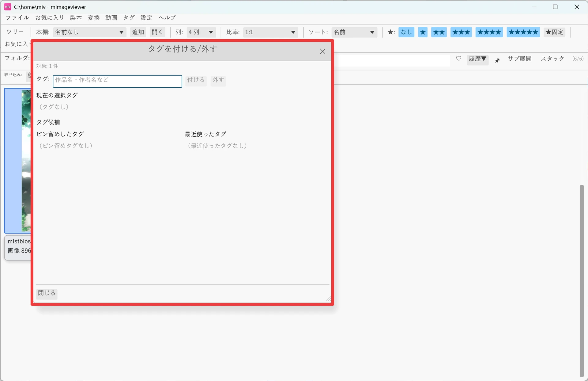Click the pin icon next to history
The width and height of the screenshot is (588, 381).
coord(497,60)
